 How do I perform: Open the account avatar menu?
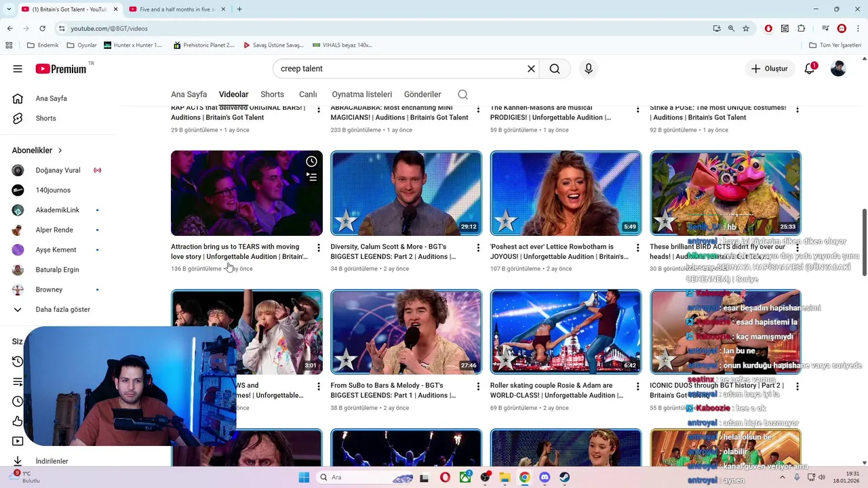pos(839,68)
